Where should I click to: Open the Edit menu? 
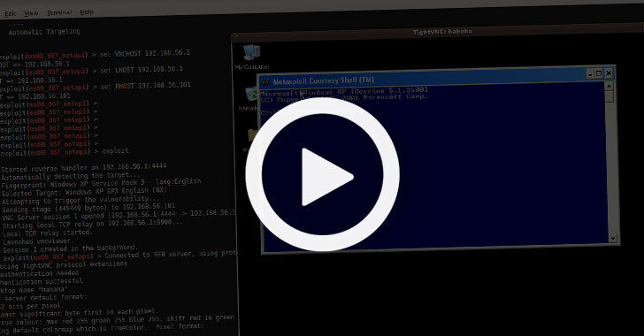point(10,13)
